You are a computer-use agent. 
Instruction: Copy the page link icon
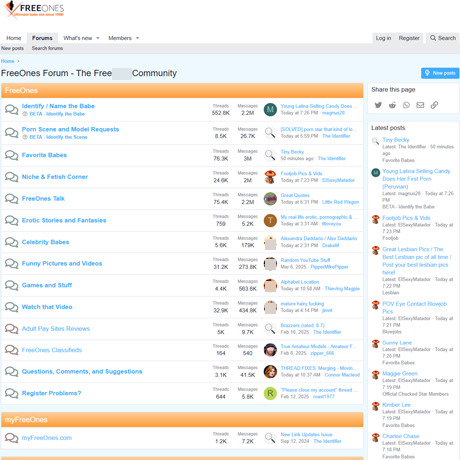click(434, 105)
